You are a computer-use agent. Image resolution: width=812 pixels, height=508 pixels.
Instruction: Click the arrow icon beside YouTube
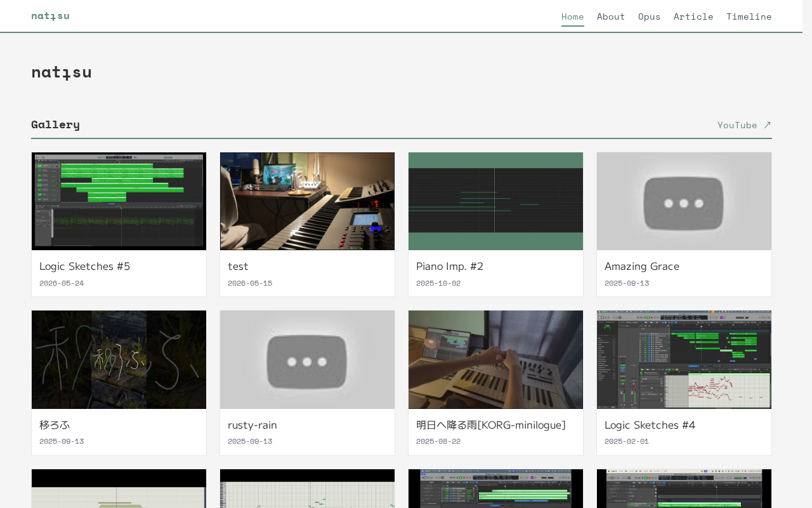767,125
